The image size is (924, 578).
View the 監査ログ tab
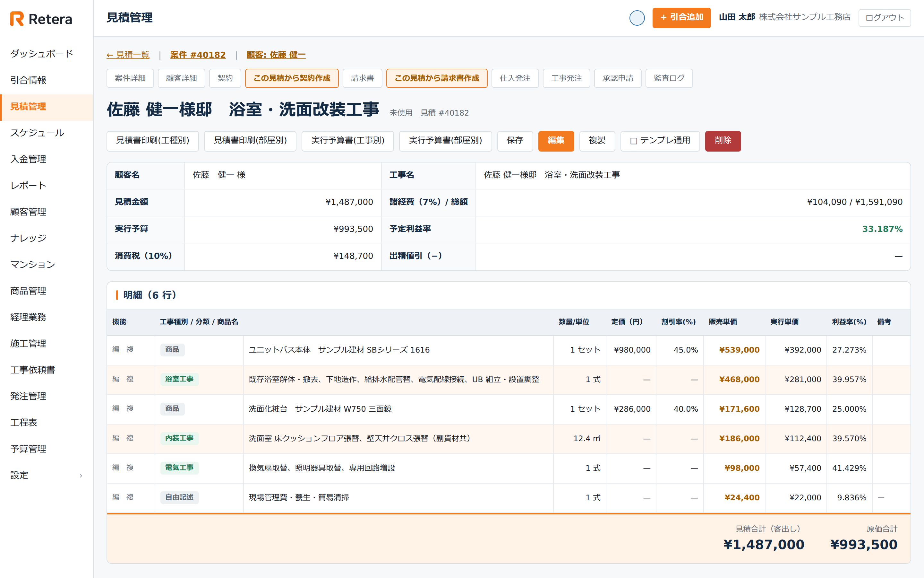pyautogui.click(x=669, y=78)
